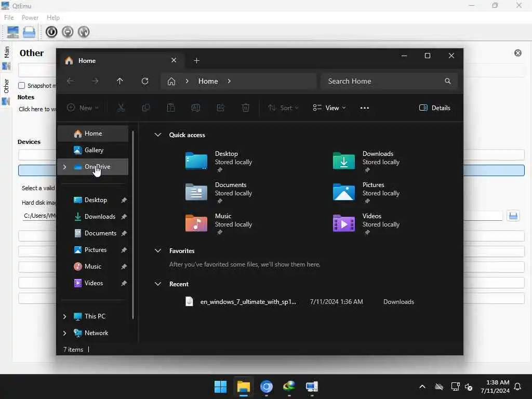Select Music in the navigation pane
The height and width of the screenshot is (399, 532).
[93, 267]
